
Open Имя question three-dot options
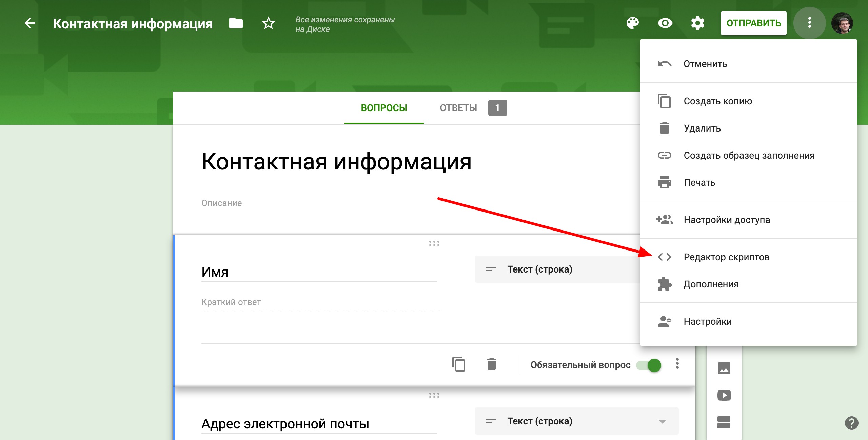[x=677, y=364]
